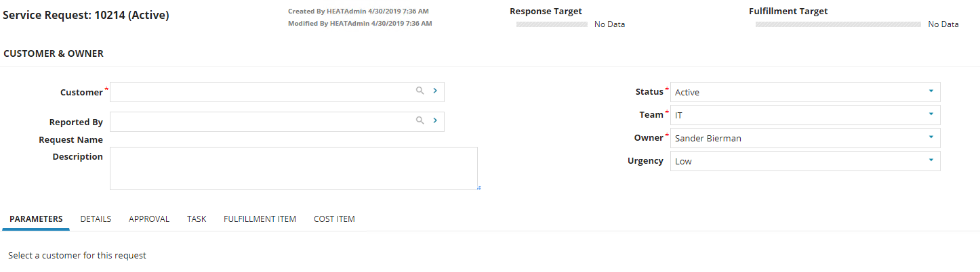
Task: Switch to the Approval tab
Action: 149,219
